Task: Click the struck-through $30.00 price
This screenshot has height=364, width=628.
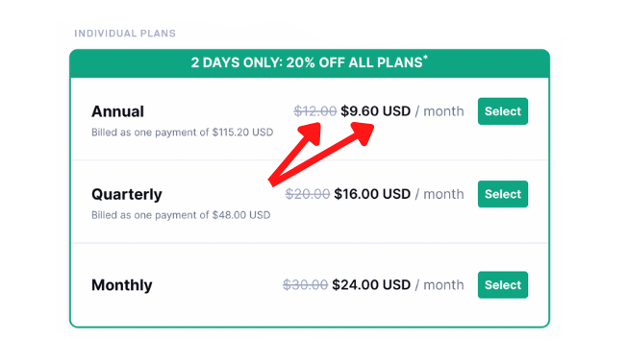Action: [305, 285]
